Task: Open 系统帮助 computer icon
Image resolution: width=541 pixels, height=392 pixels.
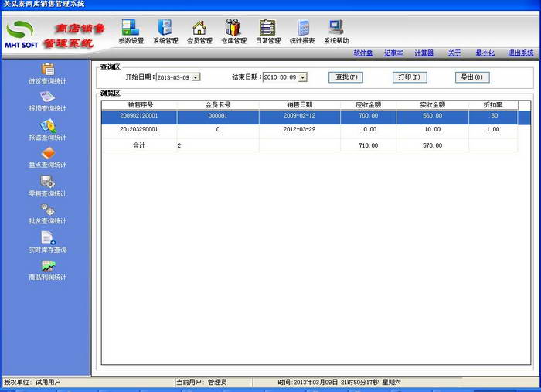Action: pyautogui.click(x=336, y=28)
